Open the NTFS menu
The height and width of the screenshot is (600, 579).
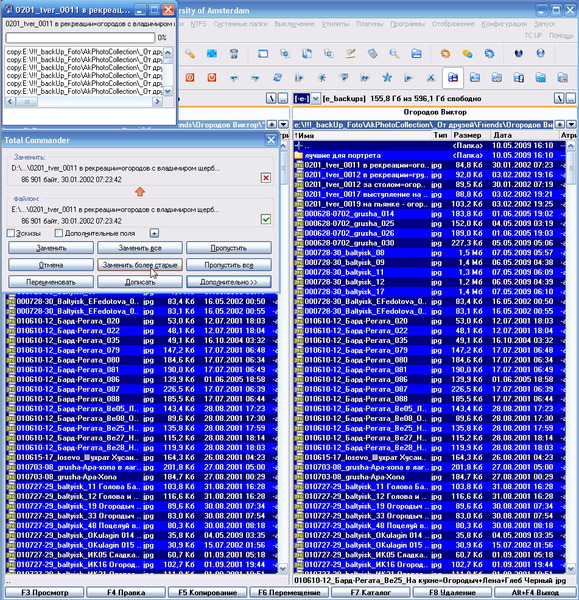pyautogui.click(x=198, y=24)
